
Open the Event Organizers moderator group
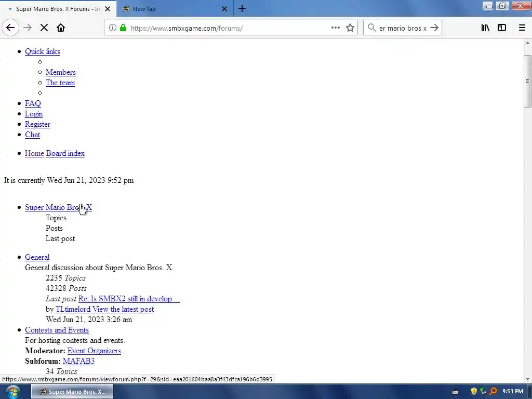94,351
